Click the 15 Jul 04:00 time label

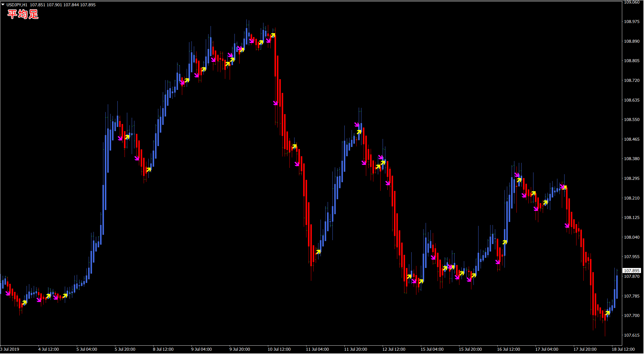tap(432, 349)
